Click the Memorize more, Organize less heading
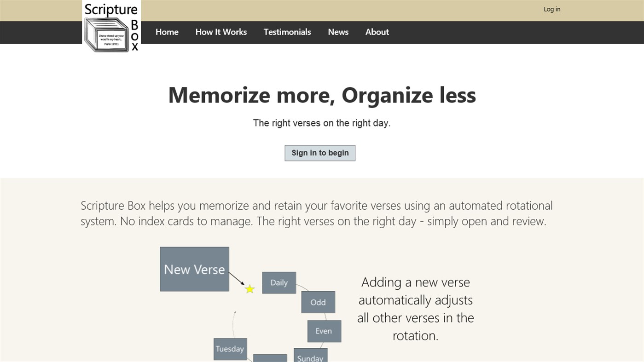 coord(322,95)
